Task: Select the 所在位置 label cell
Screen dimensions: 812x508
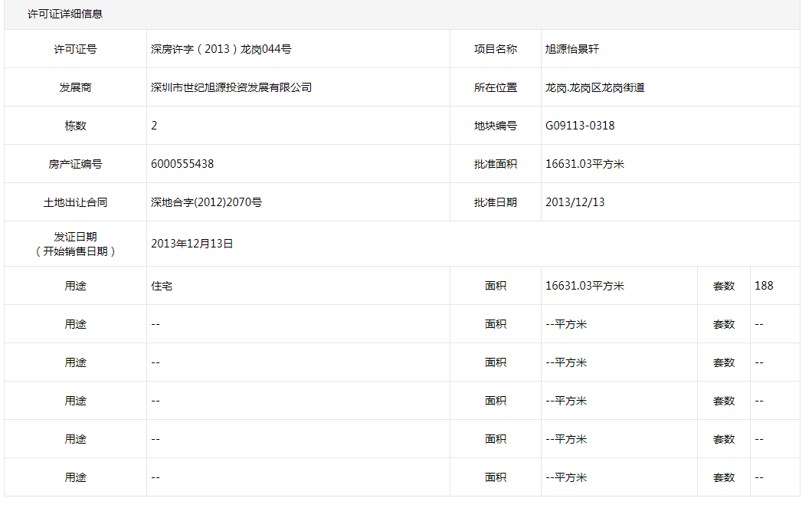Action: (496, 87)
